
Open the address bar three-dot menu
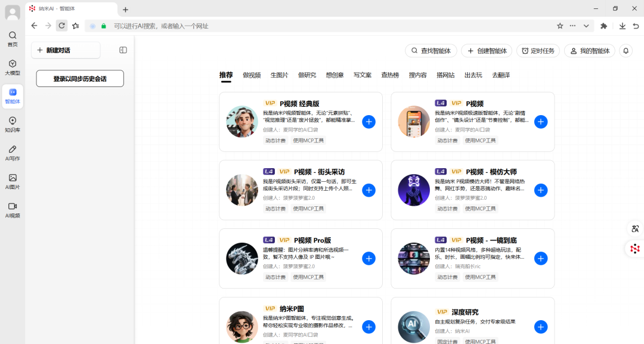(572, 26)
